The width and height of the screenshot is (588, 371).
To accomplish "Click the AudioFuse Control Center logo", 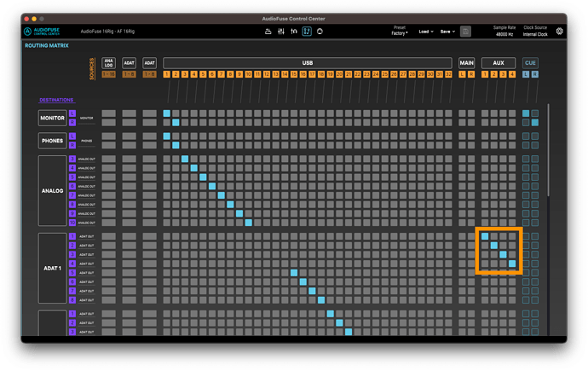I will point(42,32).
